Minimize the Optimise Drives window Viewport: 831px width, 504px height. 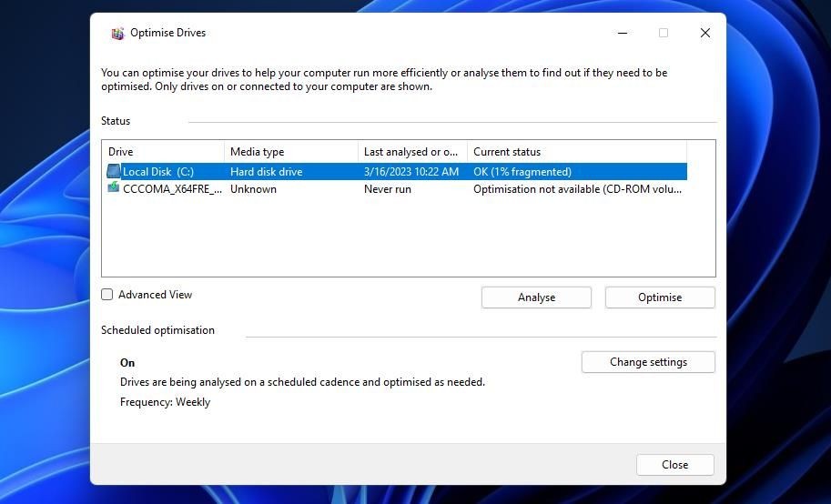pyautogui.click(x=623, y=33)
